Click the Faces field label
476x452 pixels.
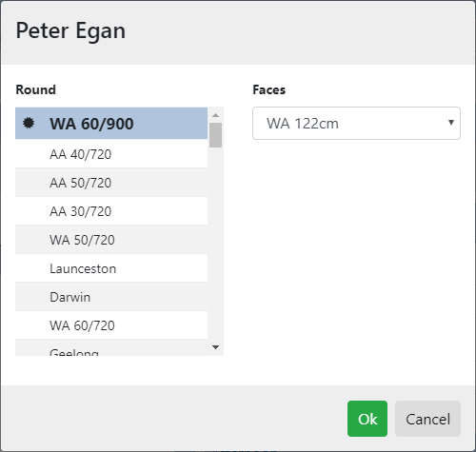(x=269, y=89)
